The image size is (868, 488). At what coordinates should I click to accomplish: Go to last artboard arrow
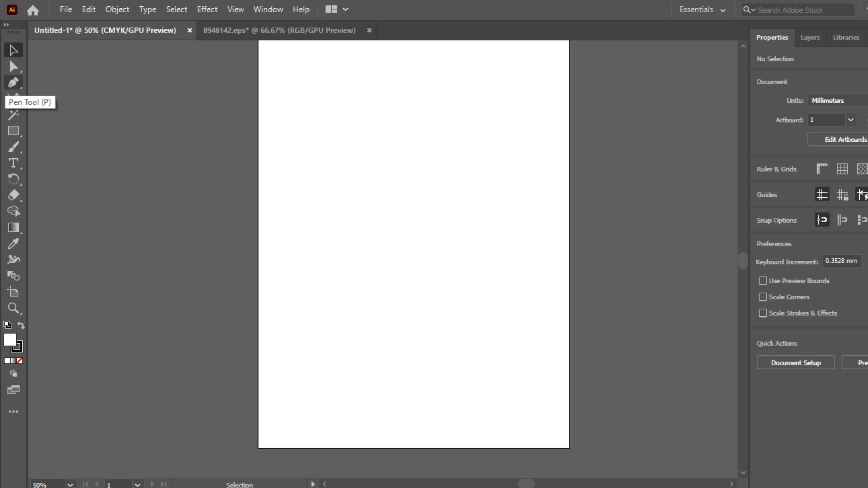coord(163,484)
